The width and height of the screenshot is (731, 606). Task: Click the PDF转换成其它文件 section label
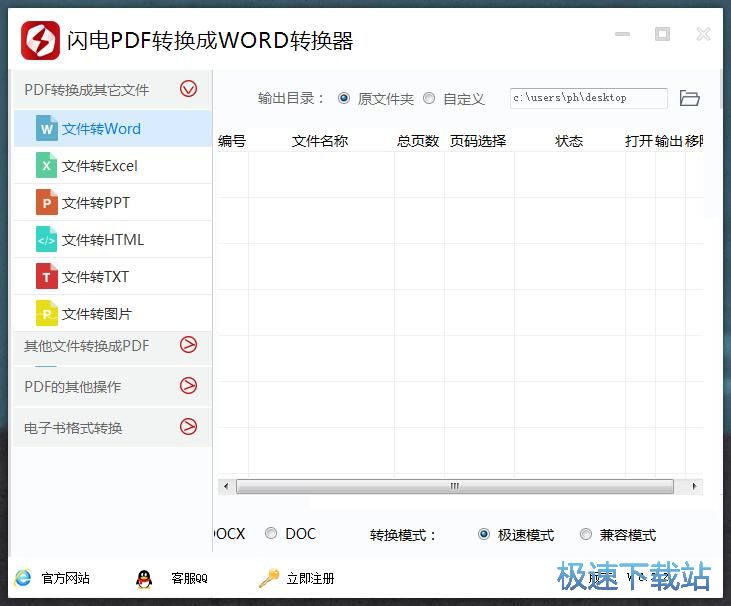87,90
